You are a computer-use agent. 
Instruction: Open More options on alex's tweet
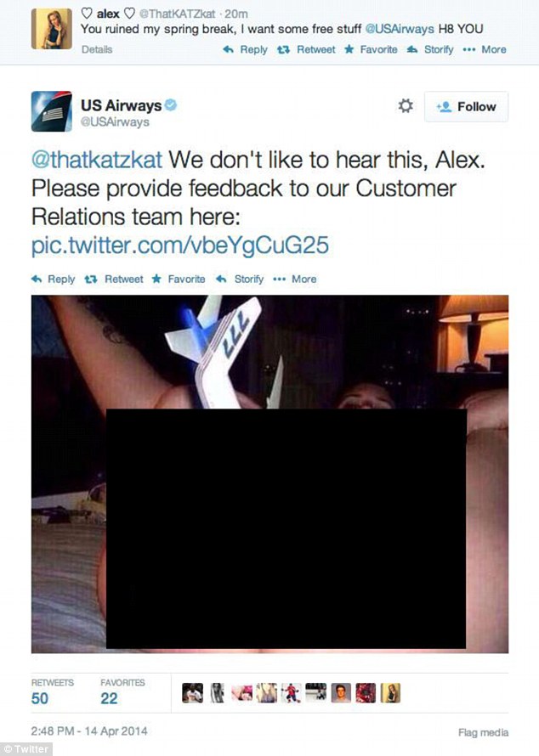485,49
